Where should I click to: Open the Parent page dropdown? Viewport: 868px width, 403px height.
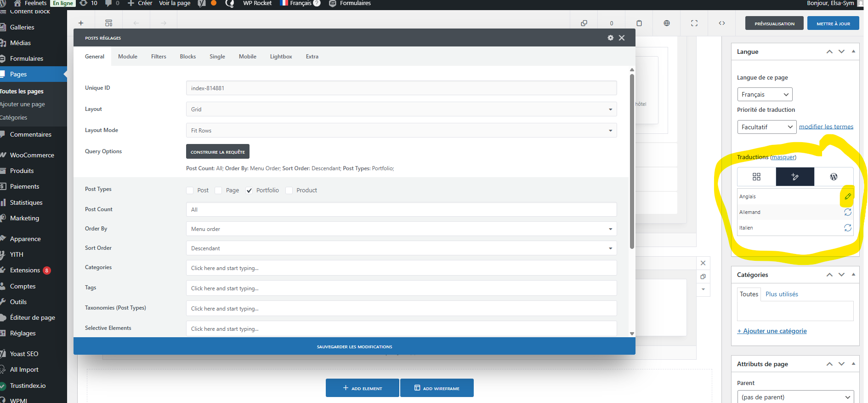795,397
